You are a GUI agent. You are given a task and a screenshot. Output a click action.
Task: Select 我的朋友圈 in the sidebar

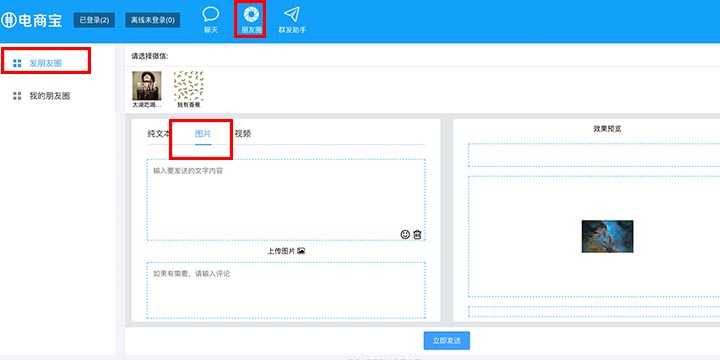click(50, 96)
